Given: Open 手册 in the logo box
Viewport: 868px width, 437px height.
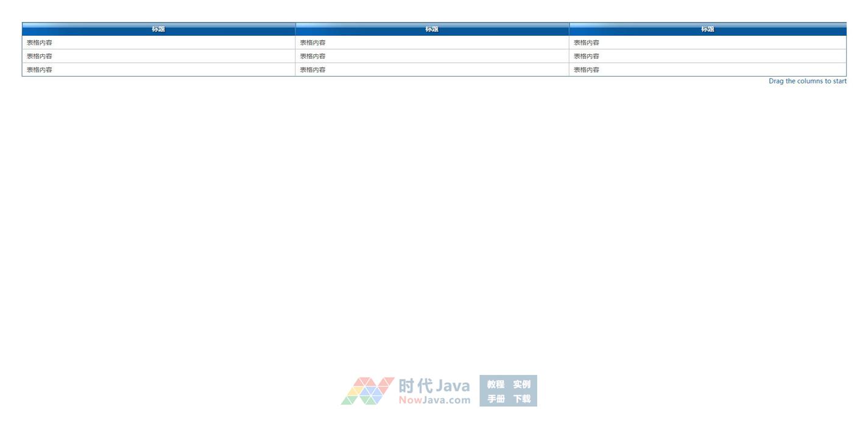Looking at the screenshot, I should 496,399.
